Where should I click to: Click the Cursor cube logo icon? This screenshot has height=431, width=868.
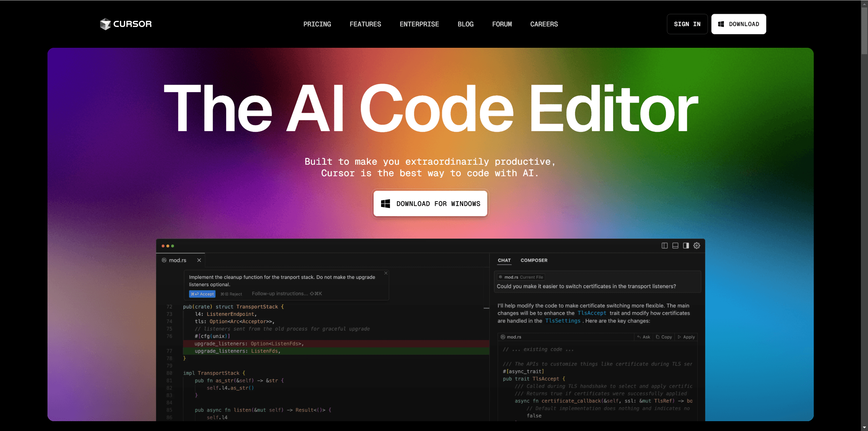pos(105,24)
